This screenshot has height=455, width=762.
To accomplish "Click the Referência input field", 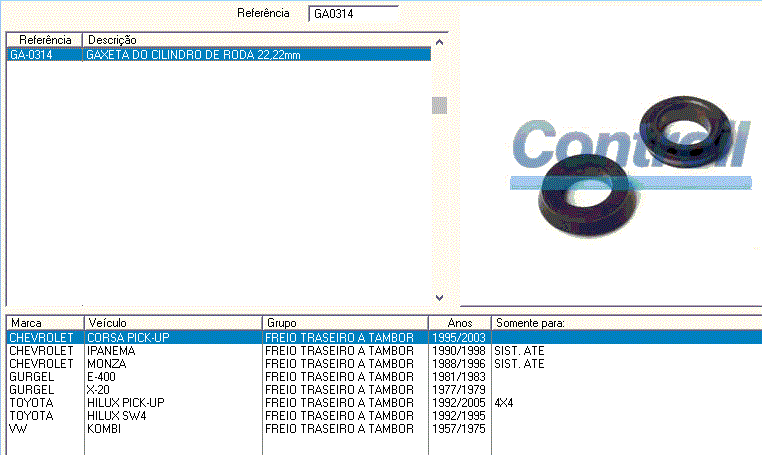I will tap(353, 14).
